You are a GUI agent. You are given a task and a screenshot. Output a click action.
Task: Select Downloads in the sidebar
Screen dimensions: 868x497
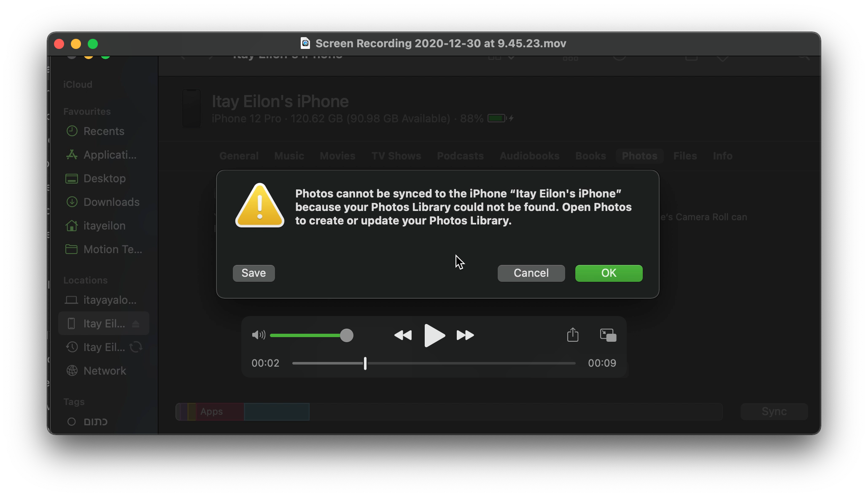111,202
